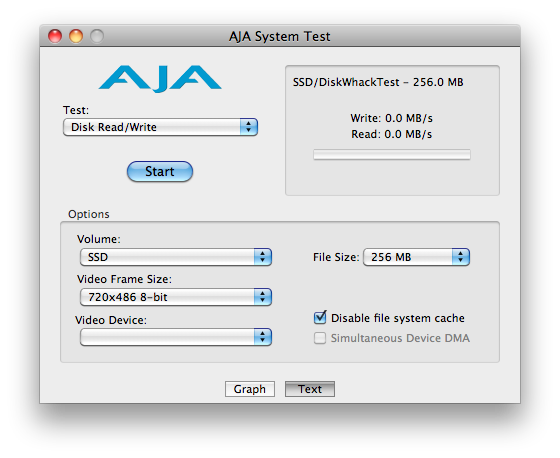
Task: Select the Text view button
Action: pyautogui.click(x=310, y=389)
